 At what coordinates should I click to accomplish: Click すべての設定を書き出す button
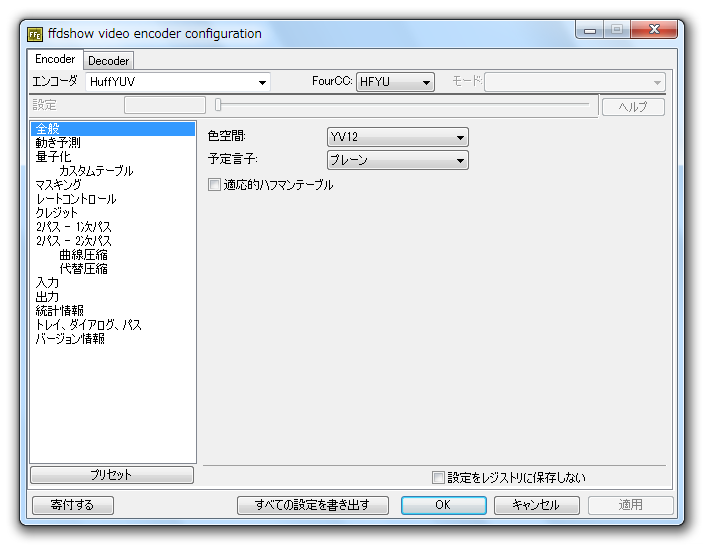click(x=312, y=505)
